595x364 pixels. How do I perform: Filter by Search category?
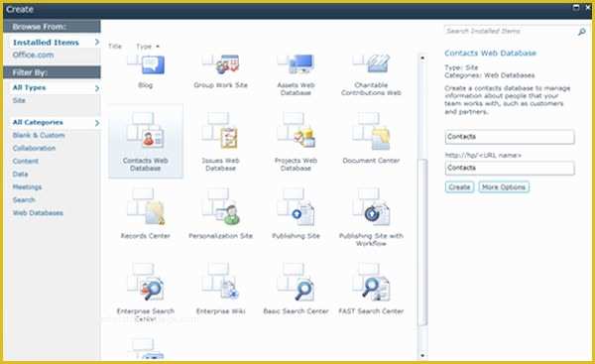click(x=24, y=199)
